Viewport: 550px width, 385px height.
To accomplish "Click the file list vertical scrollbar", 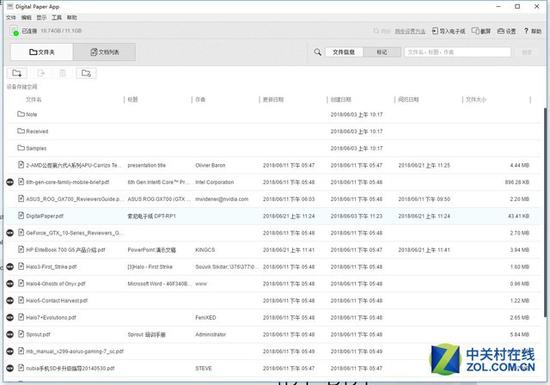I will point(545,210).
